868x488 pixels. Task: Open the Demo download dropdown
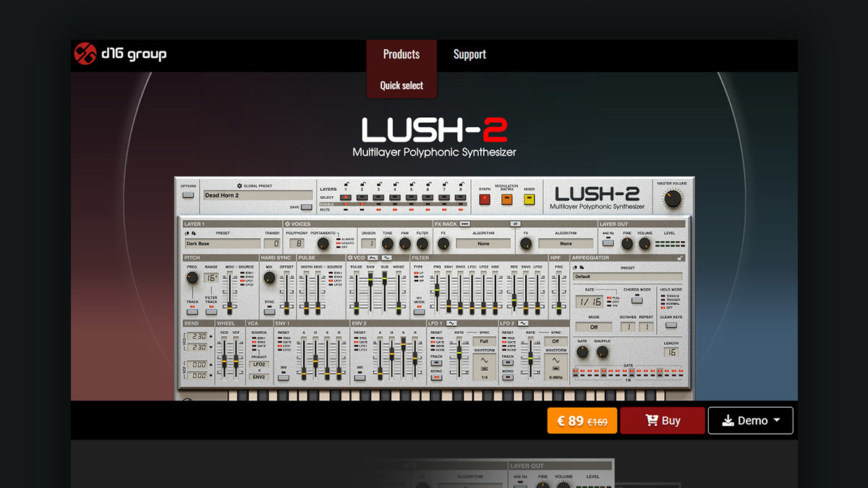pyautogui.click(x=750, y=420)
